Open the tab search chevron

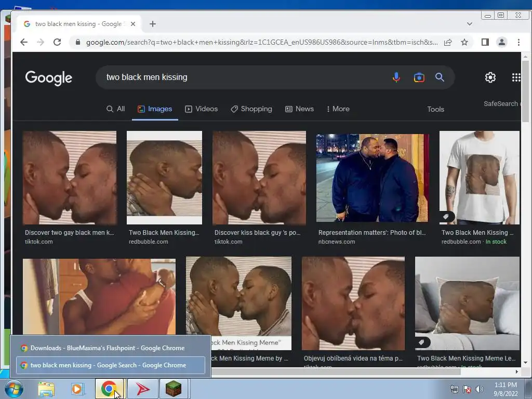click(x=470, y=24)
